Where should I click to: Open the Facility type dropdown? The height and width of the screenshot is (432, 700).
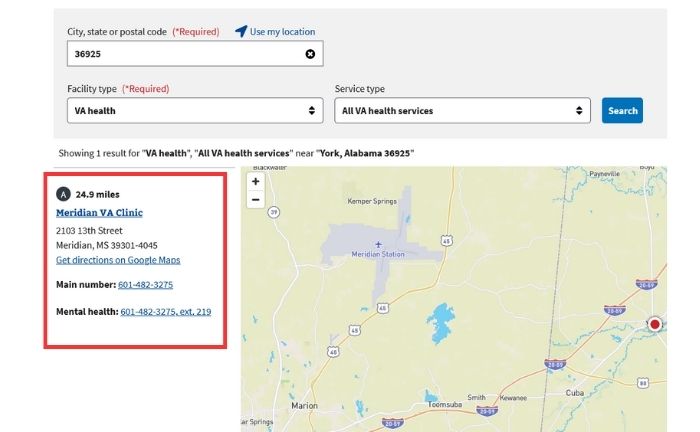tap(194, 110)
